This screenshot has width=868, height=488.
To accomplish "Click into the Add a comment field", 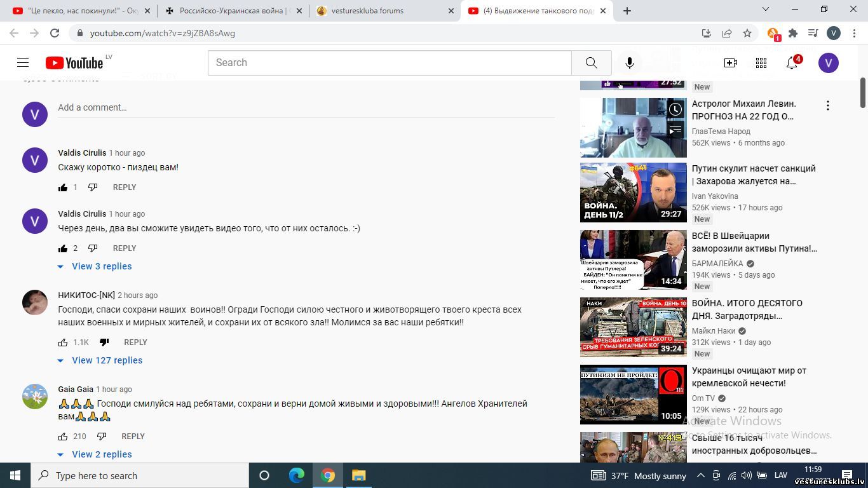I will click(x=306, y=107).
